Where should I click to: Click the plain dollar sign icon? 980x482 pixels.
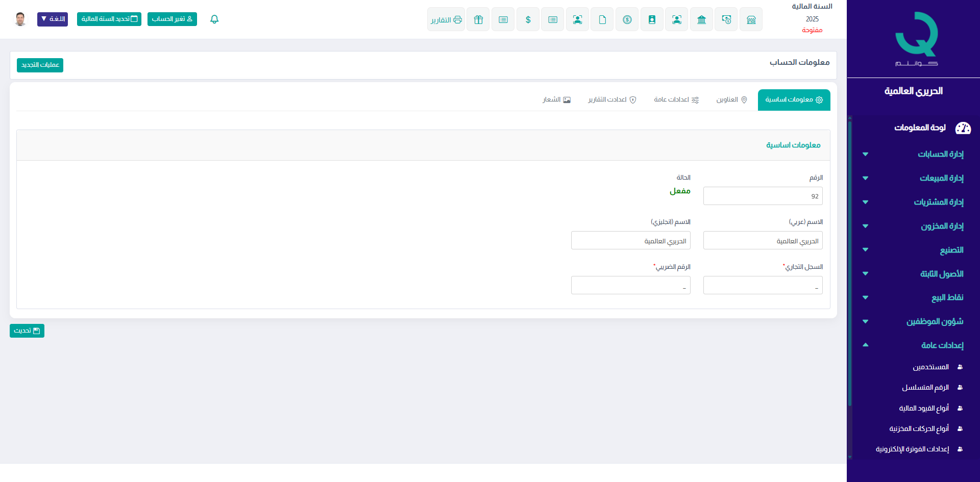pos(528,19)
